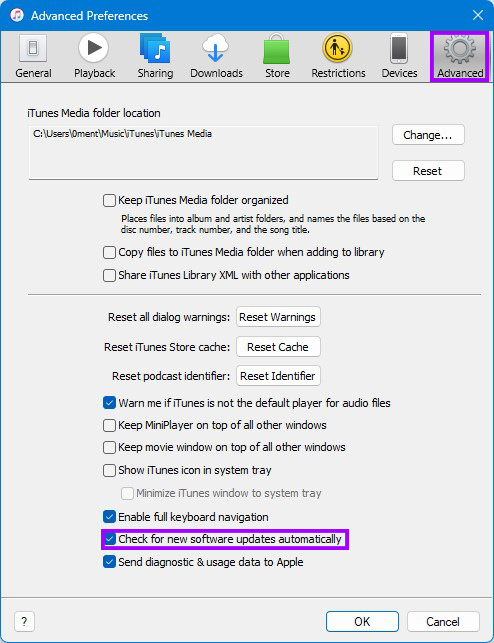Uncheck warn if iTunes not default player
Viewport: 494px width, 643px height.
pos(109,403)
